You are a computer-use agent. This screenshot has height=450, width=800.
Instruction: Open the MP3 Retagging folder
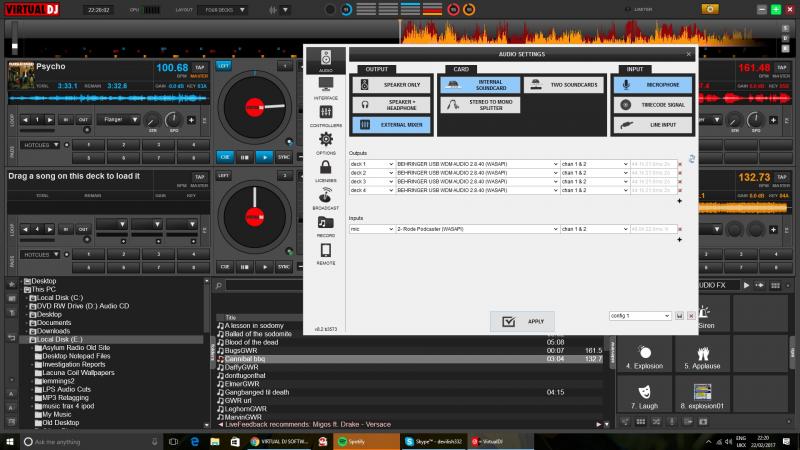coord(65,398)
